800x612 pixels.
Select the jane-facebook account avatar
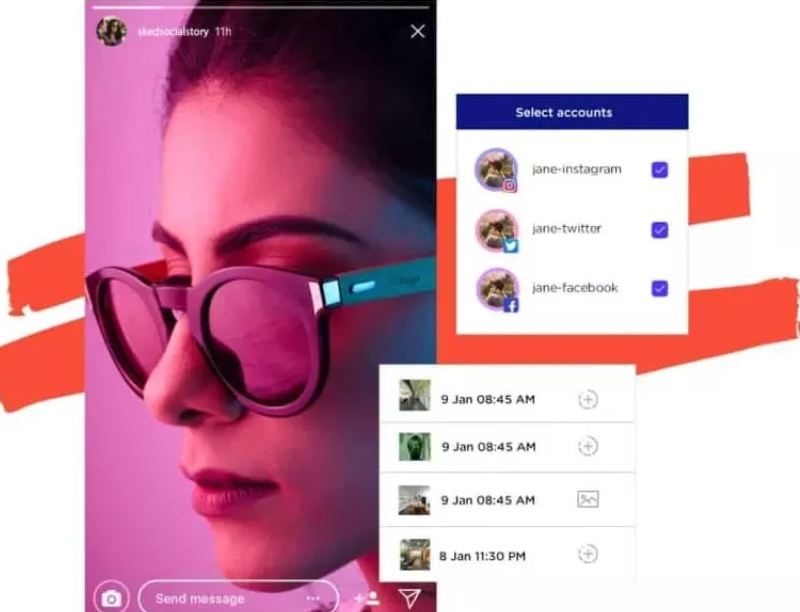tap(497, 289)
